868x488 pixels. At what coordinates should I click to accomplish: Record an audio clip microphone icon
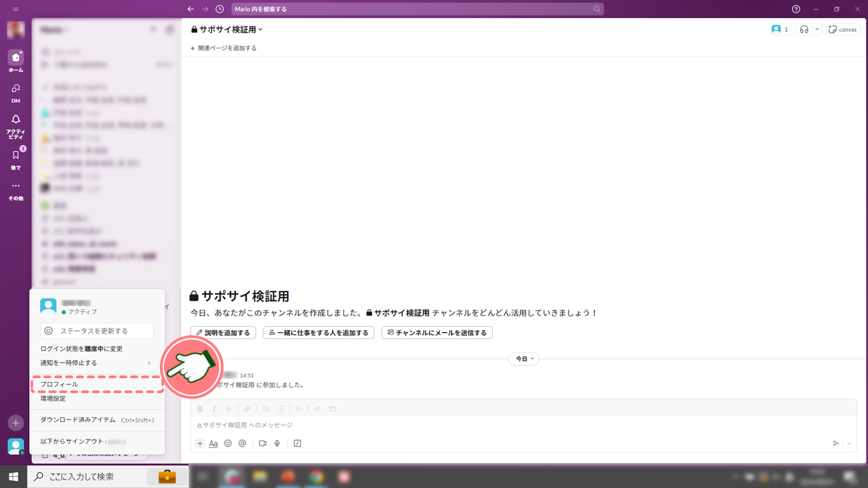(277, 443)
